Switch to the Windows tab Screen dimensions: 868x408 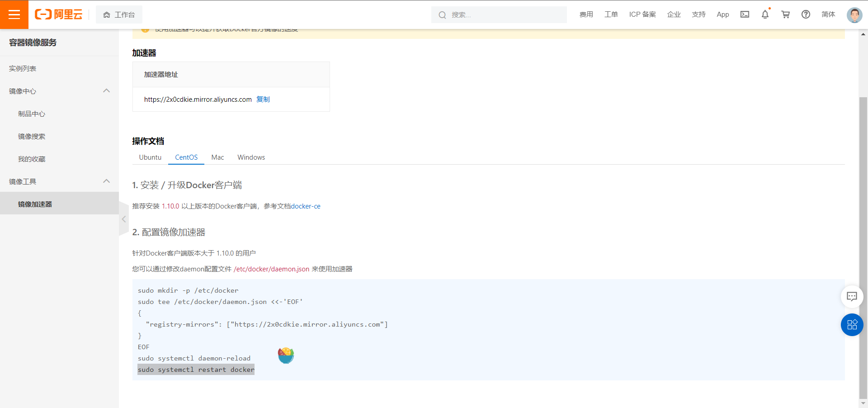(x=251, y=157)
